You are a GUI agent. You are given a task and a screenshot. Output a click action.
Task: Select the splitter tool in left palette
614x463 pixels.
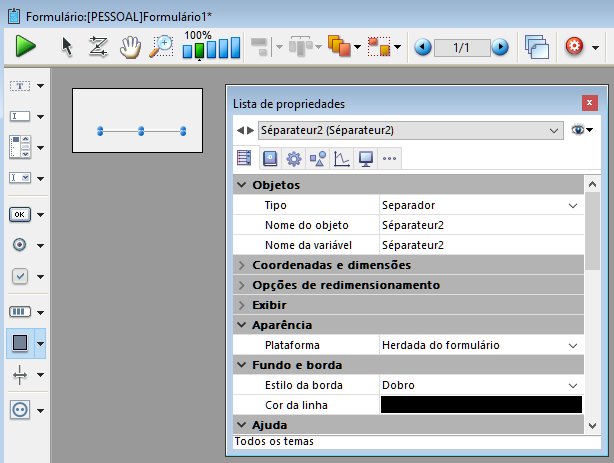tap(20, 375)
